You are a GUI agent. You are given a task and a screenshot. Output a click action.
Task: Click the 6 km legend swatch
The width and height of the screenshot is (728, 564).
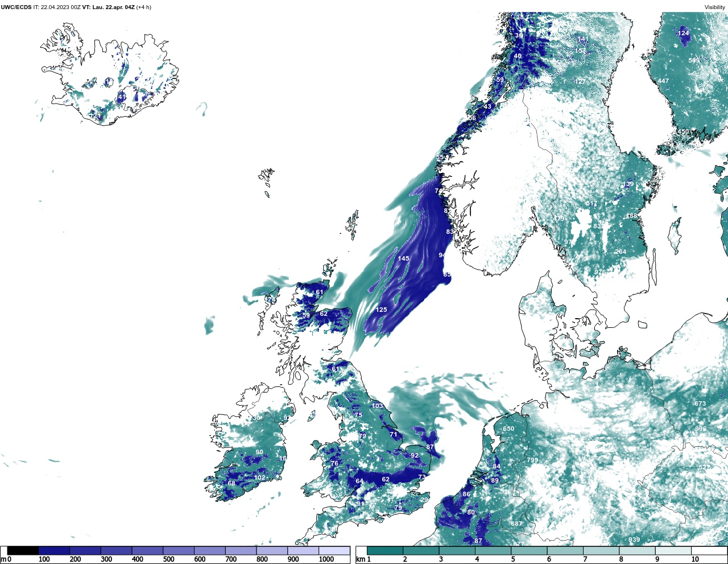pos(565,551)
